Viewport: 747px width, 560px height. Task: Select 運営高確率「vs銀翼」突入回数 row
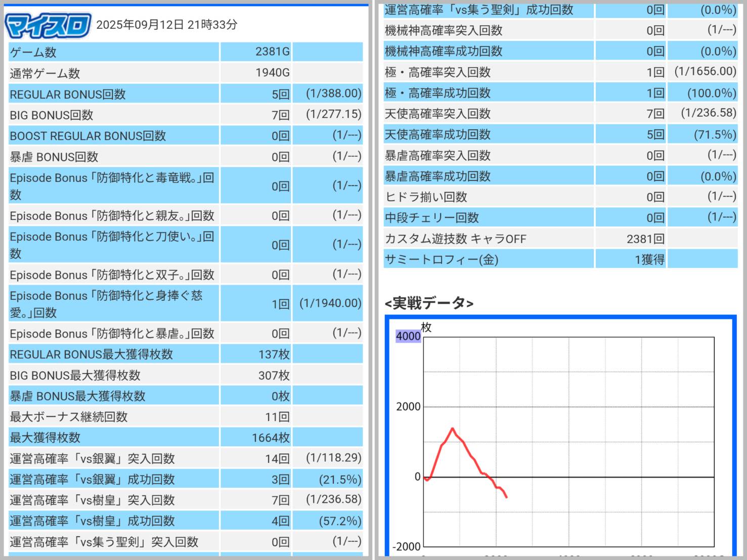coord(92,458)
